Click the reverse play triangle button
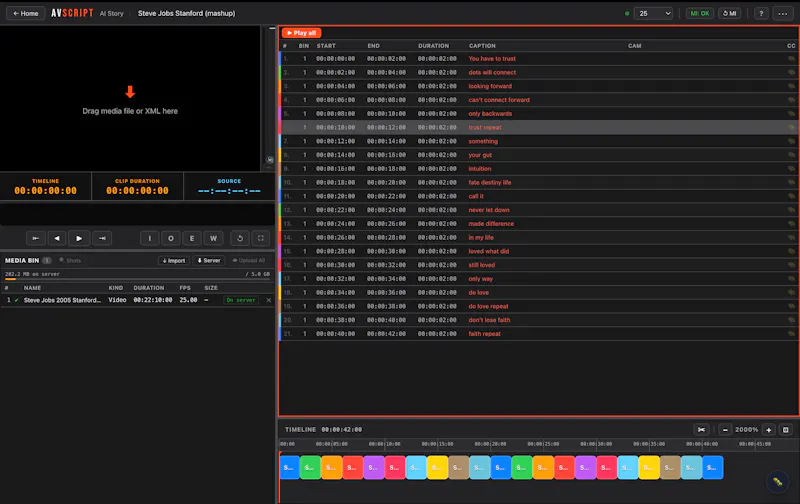The width and height of the screenshot is (800, 504). (57, 238)
